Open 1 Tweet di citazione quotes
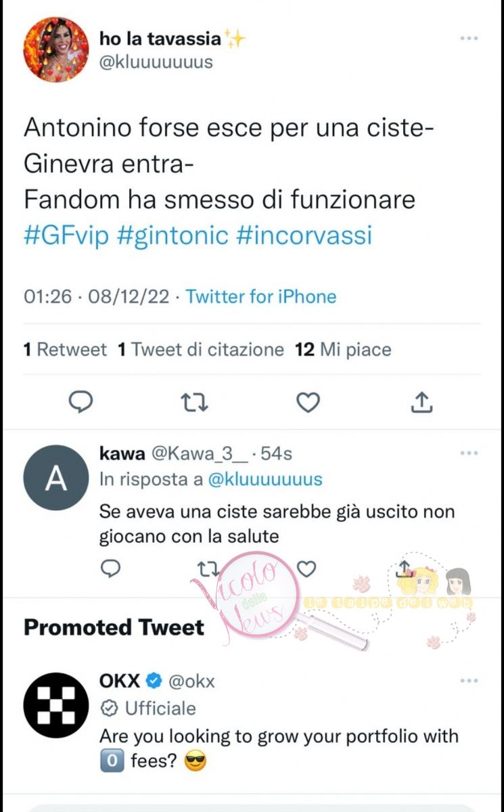This screenshot has height=812, width=504. (x=201, y=349)
